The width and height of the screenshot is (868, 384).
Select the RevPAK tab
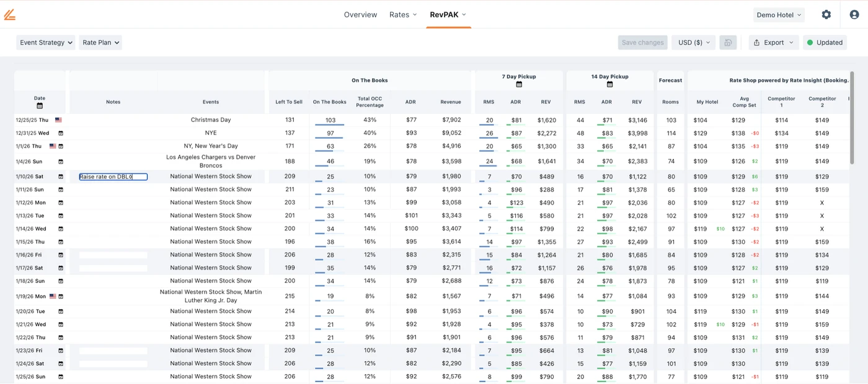[x=444, y=14]
